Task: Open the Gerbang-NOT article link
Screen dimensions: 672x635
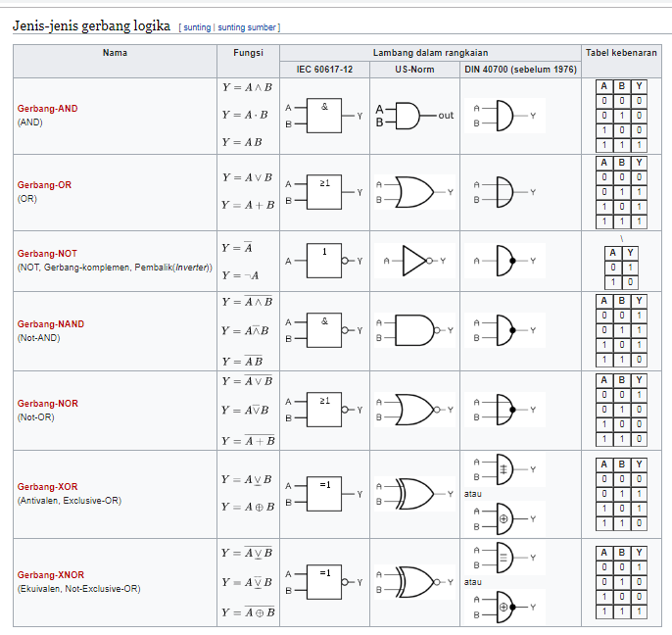Action: (x=47, y=254)
